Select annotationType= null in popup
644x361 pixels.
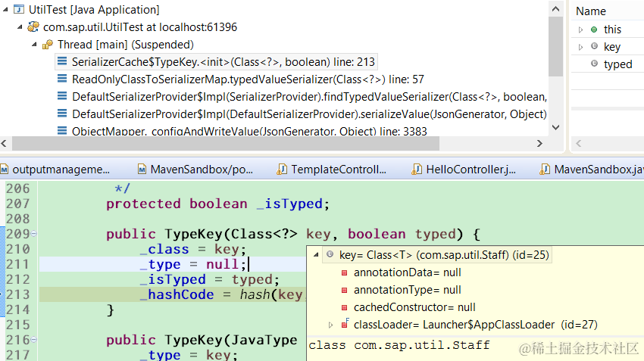[x=408, y=290]
